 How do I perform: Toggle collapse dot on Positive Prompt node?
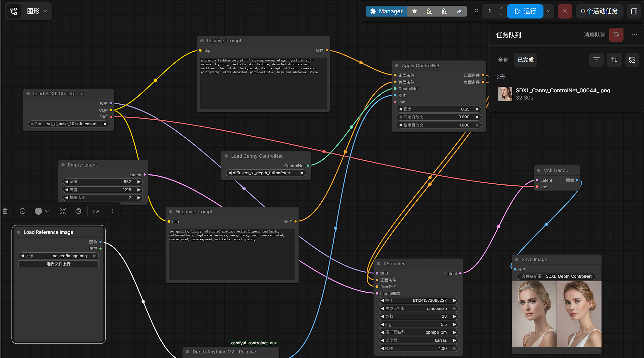pyautogui.click(x=202, y=41)
